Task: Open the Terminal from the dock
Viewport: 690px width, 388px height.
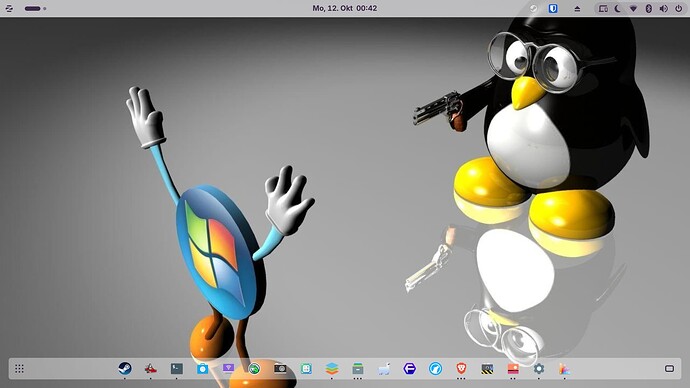Action: pos(177,368)
